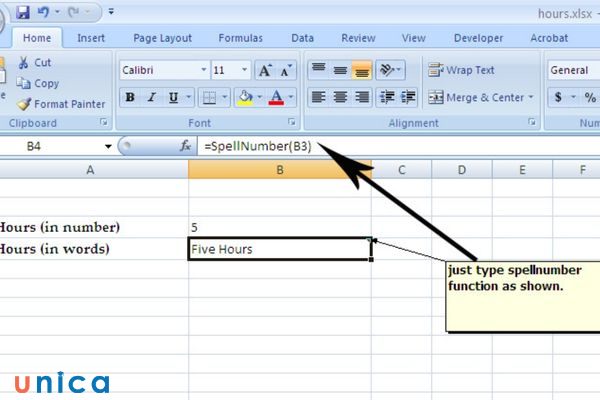Open the Borders dropdown arrow
The height and width of the screenshot is (400, 600).
click(x=225, y=97)
